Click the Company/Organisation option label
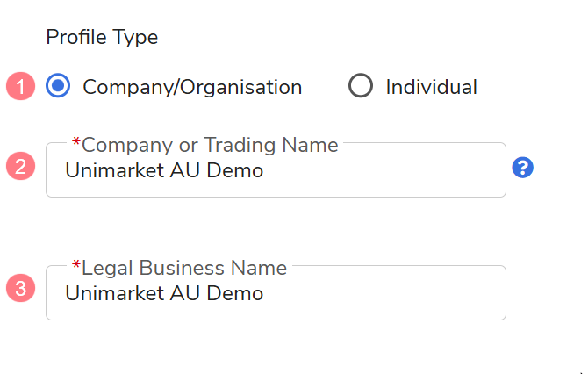 pyautogui.click(x=192, y=87)
